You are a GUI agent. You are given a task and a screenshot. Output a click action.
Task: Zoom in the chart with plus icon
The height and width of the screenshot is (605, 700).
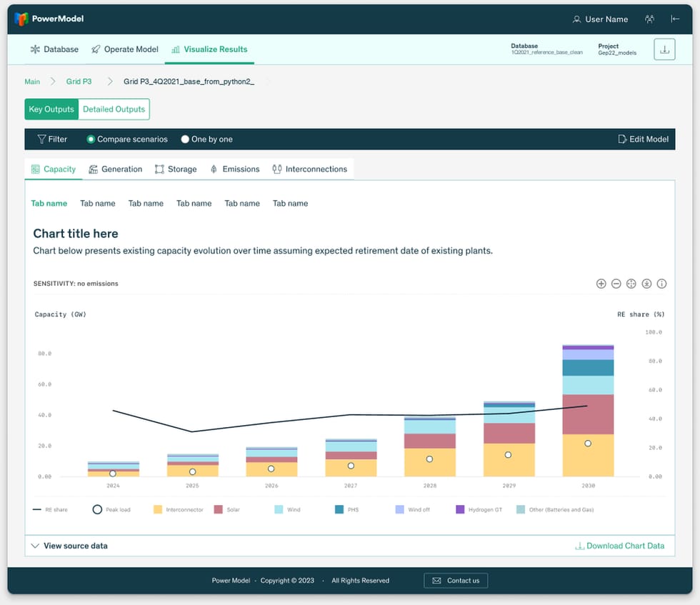(x=601, y=284)
